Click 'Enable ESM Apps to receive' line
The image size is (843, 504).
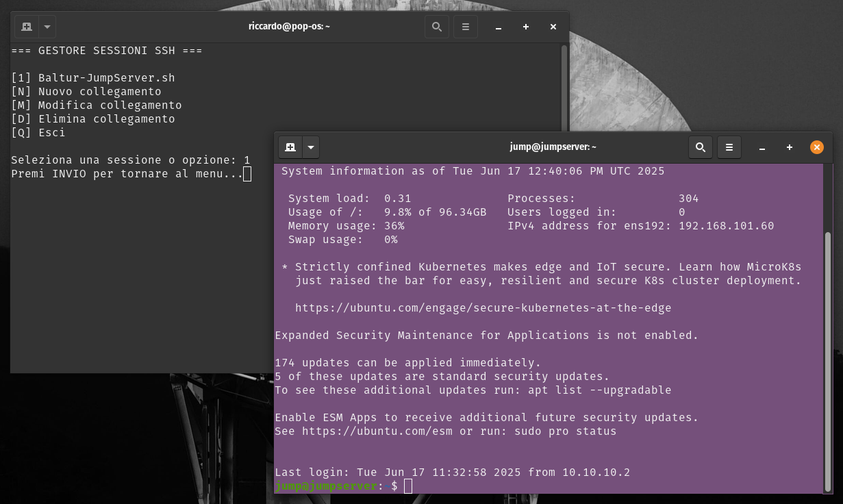[487, 418]
